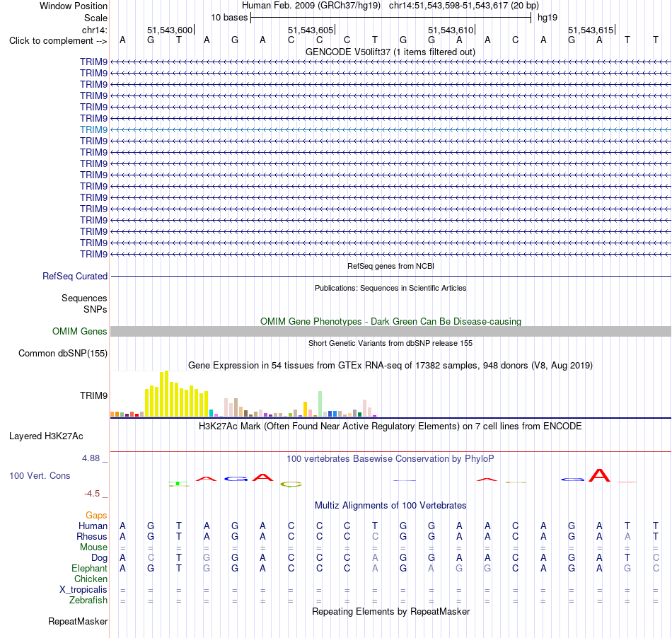Click the Layered H3K27Ac track label
Image resolution: width=672 pixels, height=638 pixels.
46,436
